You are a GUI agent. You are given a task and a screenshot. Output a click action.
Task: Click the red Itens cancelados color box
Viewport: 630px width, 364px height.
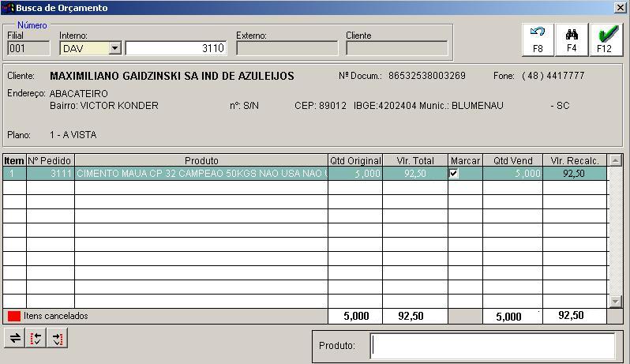point(14,316)
